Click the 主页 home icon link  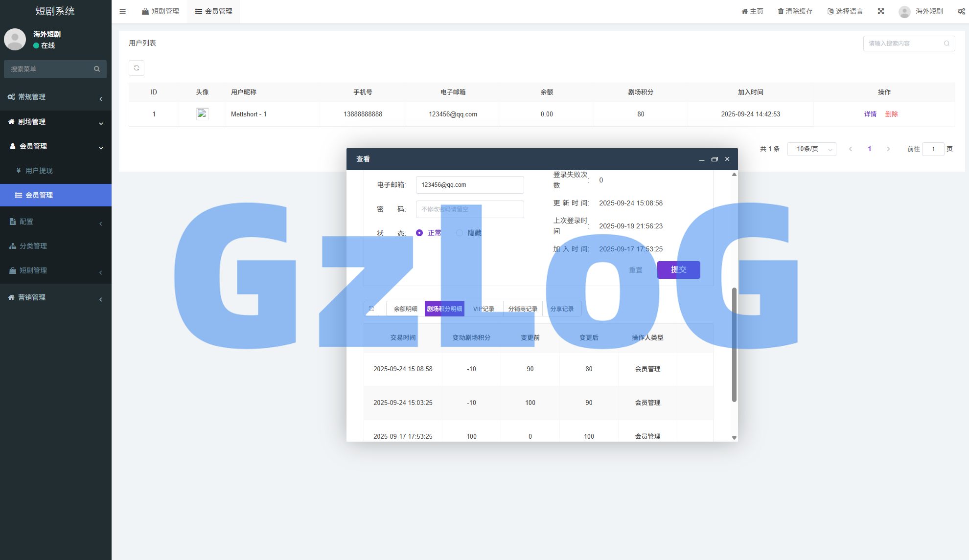click(x=752, y=11)
